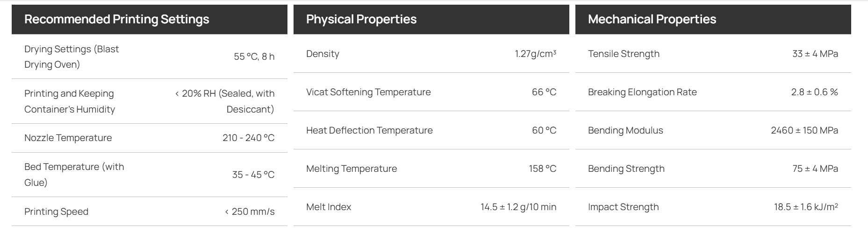Click the 210 - 240 °C value

coord(249,138)
